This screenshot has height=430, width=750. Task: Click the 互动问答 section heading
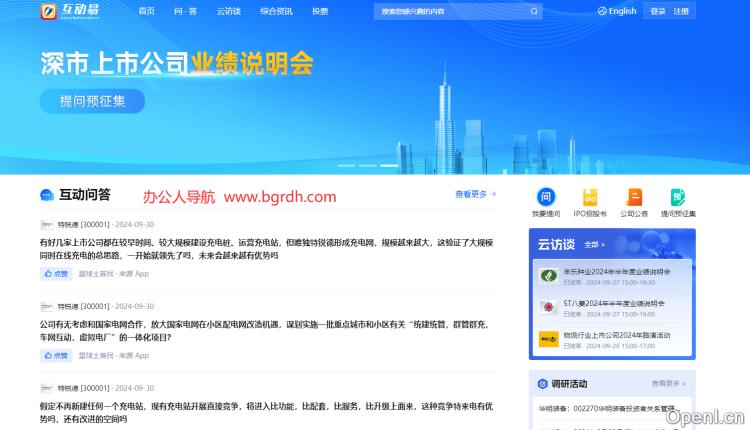(85, 195)
